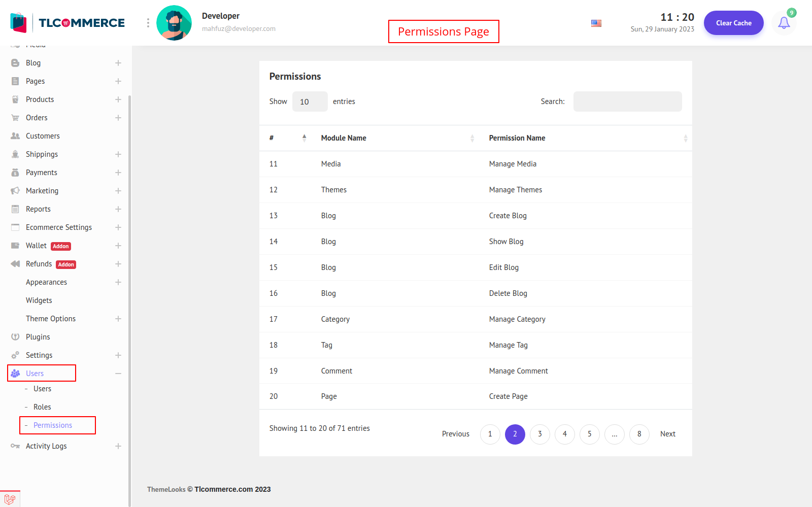
Task: Collapse the Users menu section
Action: pos(118,374)
